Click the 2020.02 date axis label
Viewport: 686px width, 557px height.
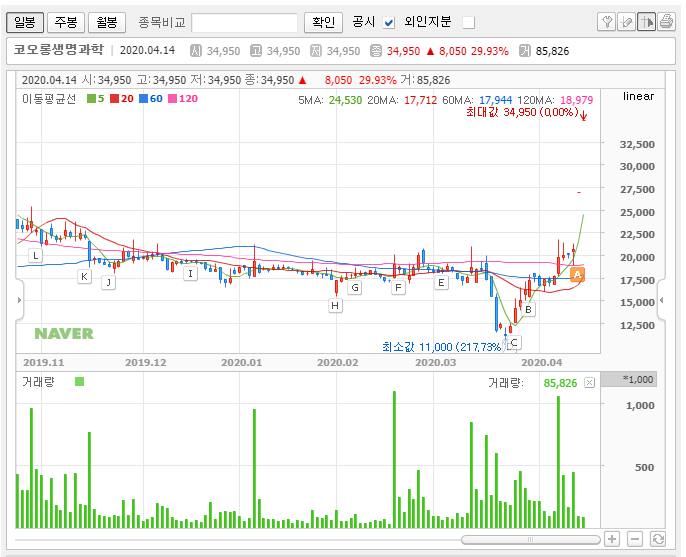click(x=338, y=362)
